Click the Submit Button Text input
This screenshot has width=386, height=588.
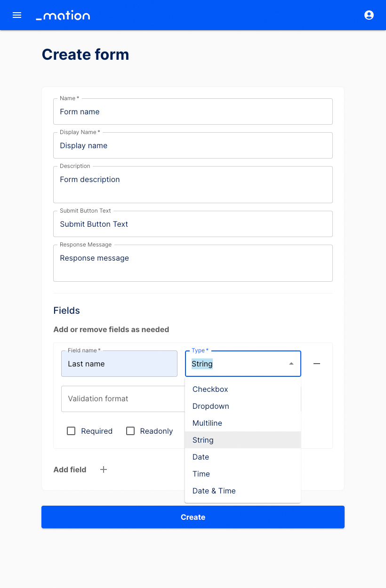coord(193,224)
